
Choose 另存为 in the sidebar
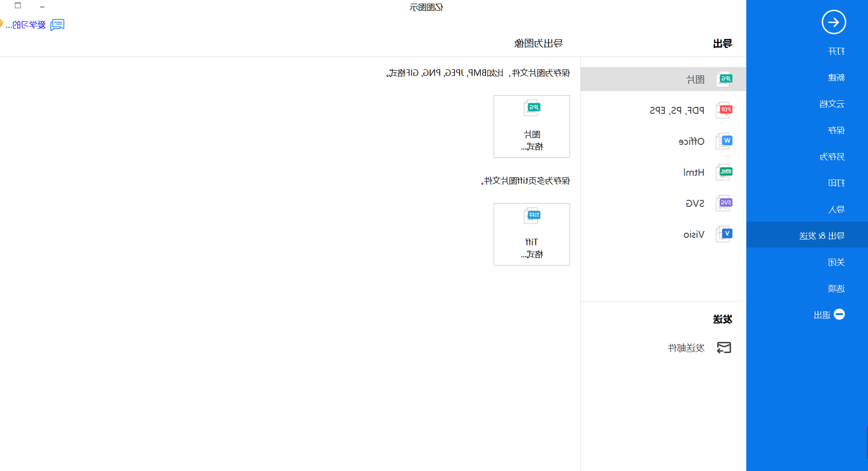coord(832,157)
